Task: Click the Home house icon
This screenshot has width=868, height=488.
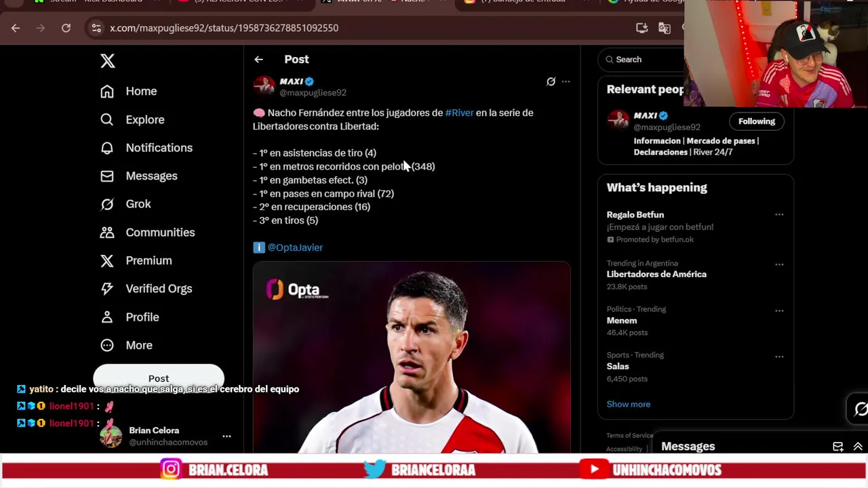Action: 107,91
